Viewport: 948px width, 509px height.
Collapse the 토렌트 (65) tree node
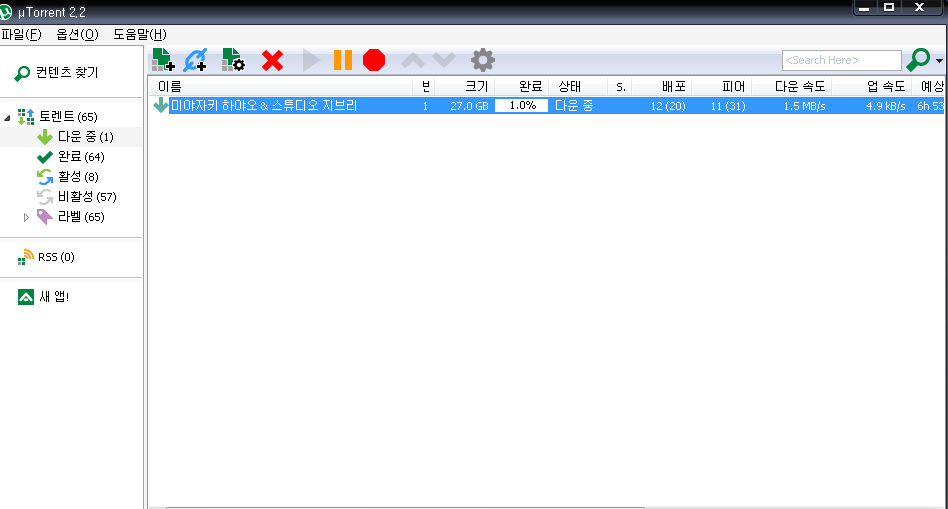pos(7,117)
